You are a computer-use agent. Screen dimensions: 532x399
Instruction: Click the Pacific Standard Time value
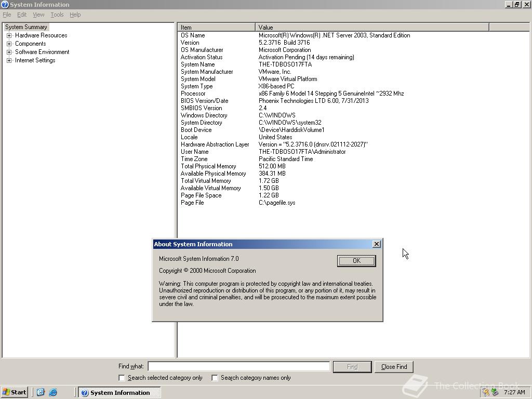click(x=286, y=159)
